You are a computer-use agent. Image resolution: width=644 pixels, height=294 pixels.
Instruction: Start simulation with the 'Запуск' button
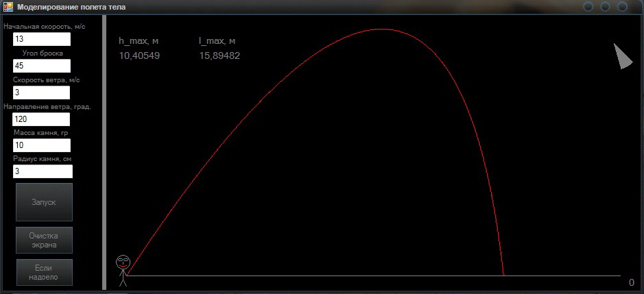(44, 202)
